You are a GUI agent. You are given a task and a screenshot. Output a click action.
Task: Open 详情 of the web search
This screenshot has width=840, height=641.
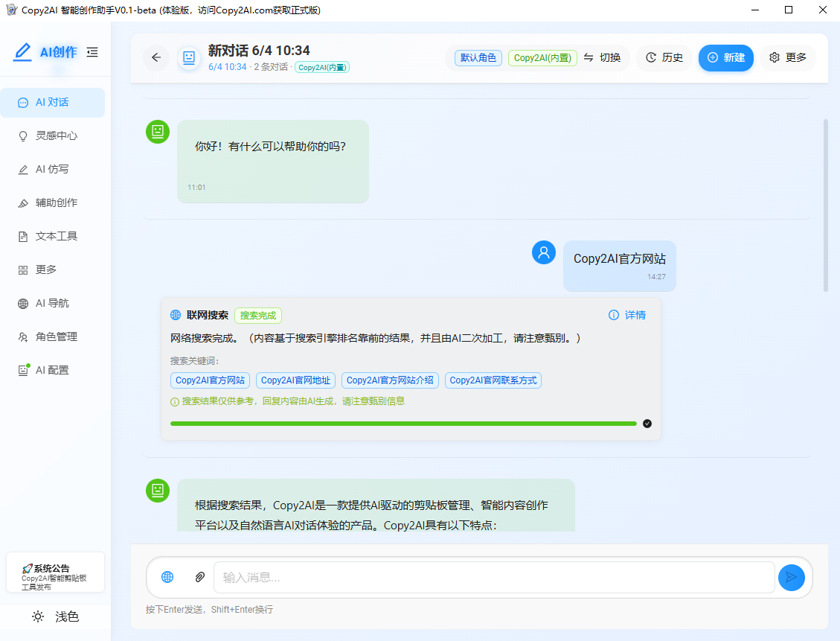627,315
